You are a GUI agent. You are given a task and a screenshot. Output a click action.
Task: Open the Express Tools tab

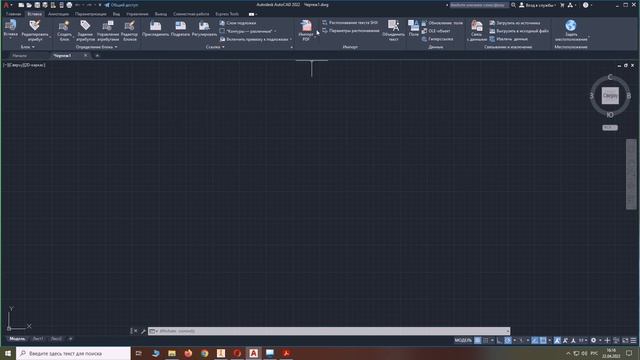point(227,14)
